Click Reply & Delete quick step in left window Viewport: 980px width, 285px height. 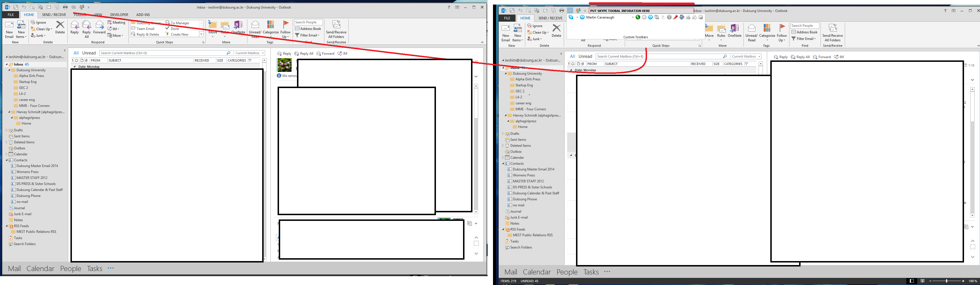click(145, 34)
